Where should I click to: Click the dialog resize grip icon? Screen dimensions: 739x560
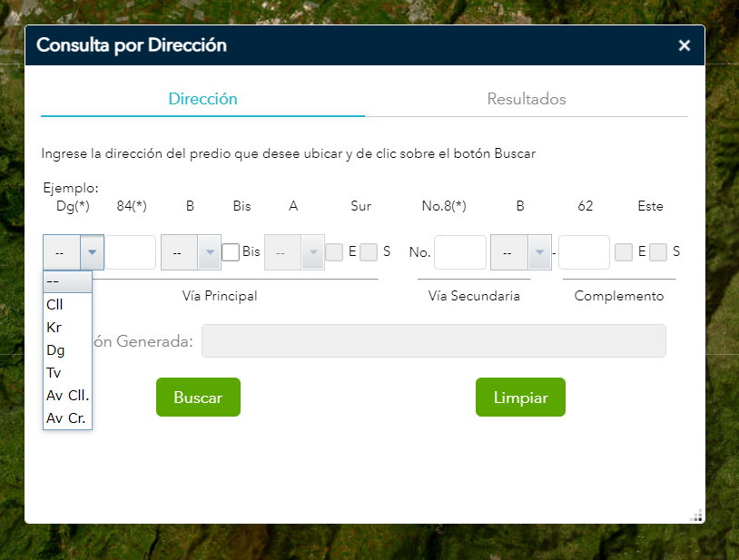[696, 516]
